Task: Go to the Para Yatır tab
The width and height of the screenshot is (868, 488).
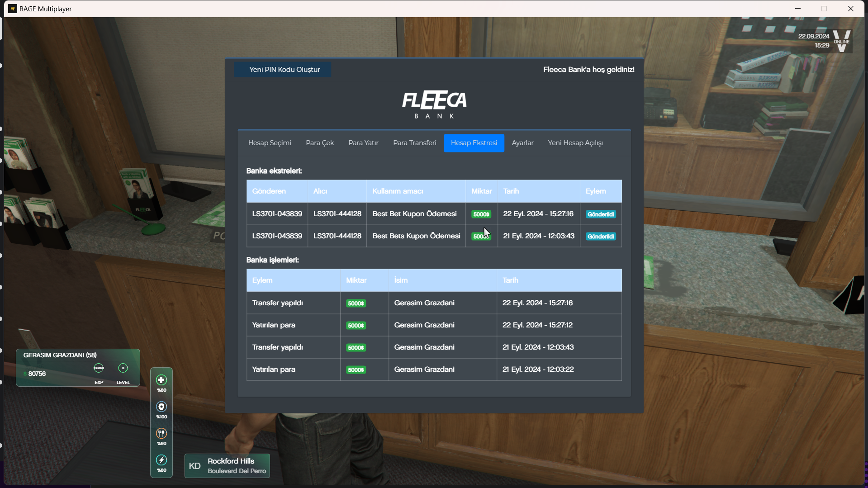Action: [x=363, y=143]
